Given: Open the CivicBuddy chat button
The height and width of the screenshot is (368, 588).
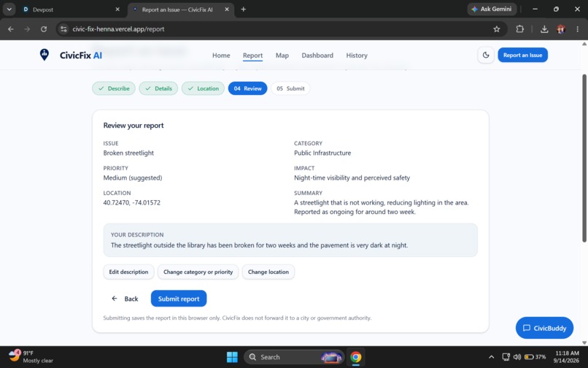Looking at the screenshot, I should pyautogui.click(x=544, y=328).
